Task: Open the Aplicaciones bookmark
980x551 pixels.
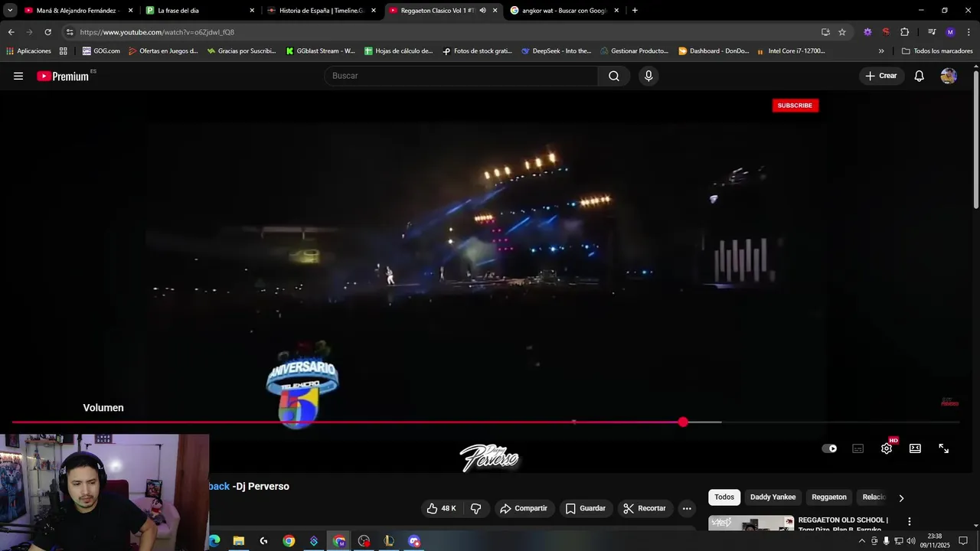Action: tap(28, 51)
